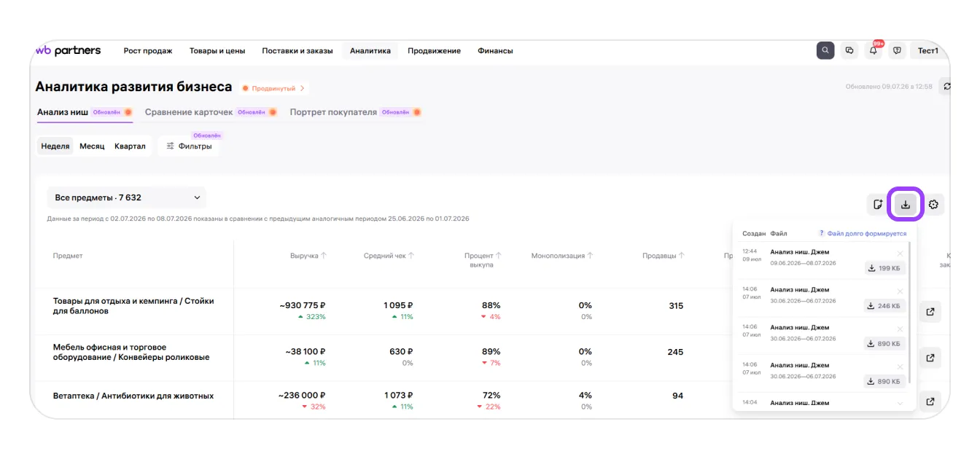This screenshot has width=980, height=459.
Task: Switch period to Месяц
Action: [92, 146]
